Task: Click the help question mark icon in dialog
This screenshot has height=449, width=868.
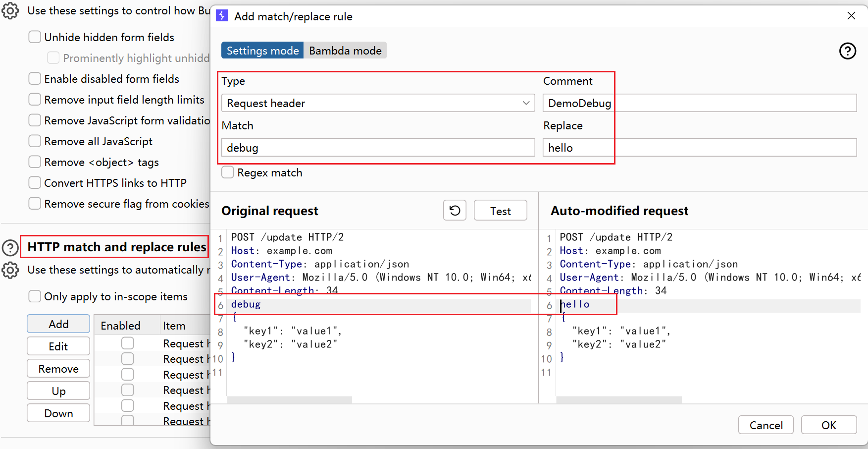Action: [x=847, y=51]
